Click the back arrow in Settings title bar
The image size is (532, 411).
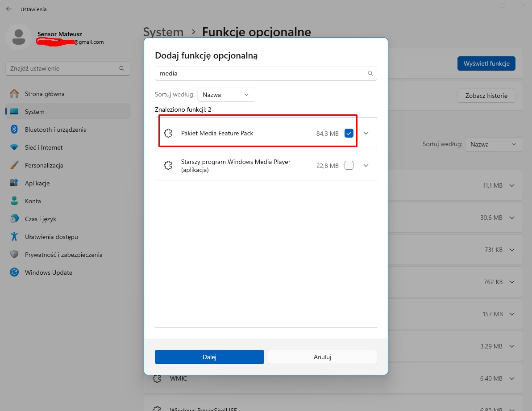click(8, 9)
